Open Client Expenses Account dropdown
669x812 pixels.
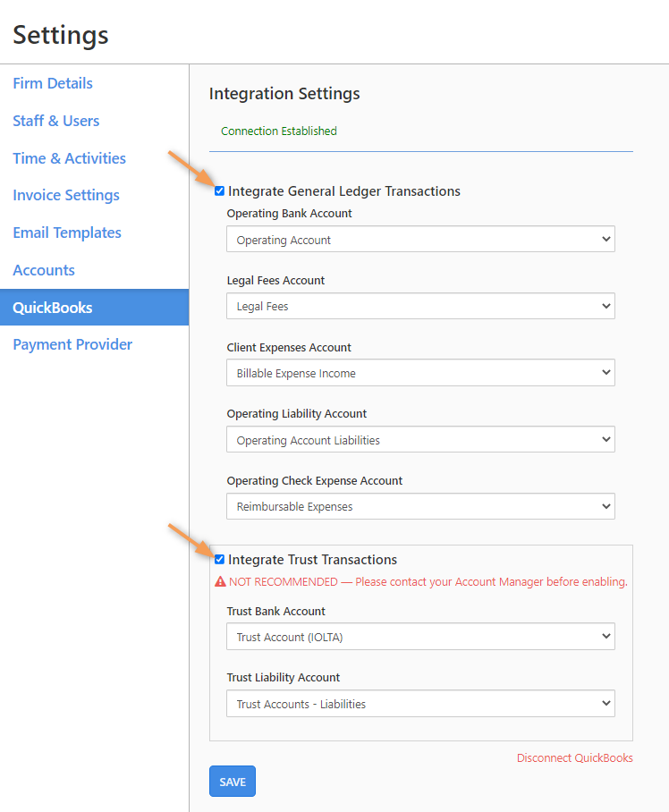(x=420, y=373)
